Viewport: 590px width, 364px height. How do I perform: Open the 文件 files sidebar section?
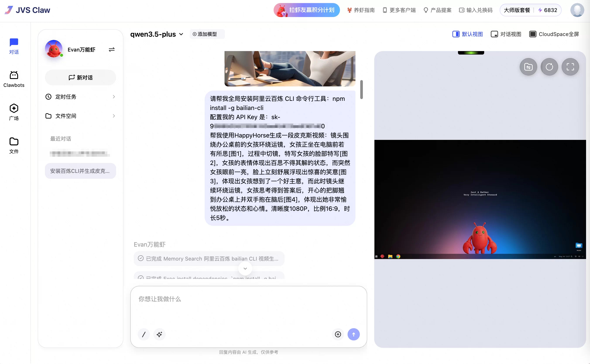click(x=14, y=145)
